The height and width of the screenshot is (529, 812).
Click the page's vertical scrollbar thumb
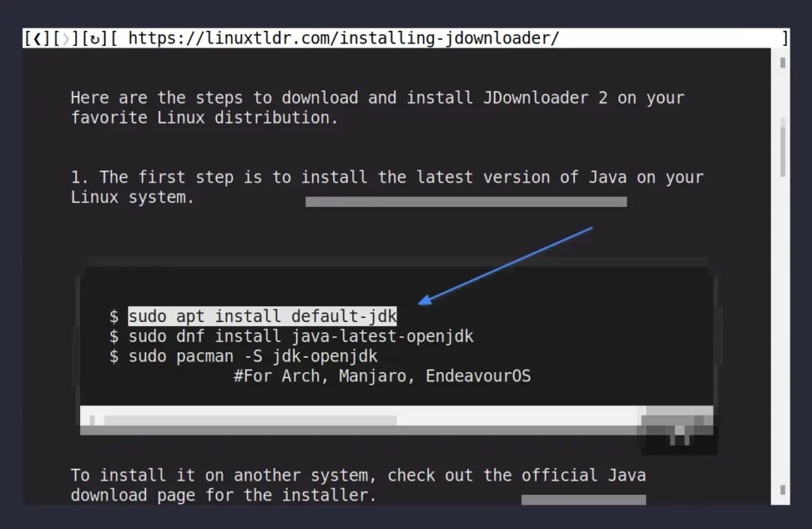783,148
